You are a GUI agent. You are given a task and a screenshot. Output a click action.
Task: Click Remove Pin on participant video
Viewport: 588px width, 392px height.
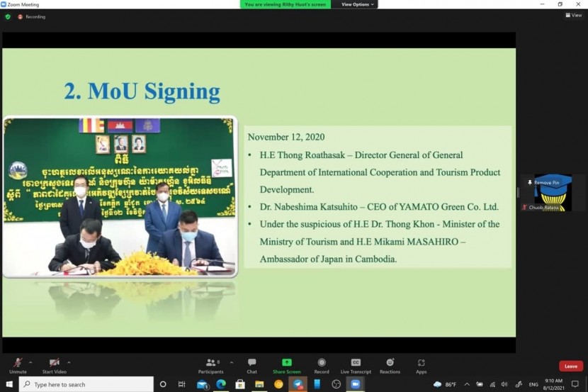click(x=544, y=183)
